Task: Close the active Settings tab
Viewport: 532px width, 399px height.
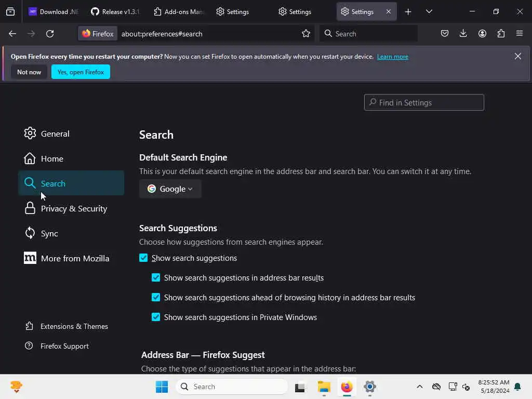Action: pyautogui.click(x=389, y=11)
